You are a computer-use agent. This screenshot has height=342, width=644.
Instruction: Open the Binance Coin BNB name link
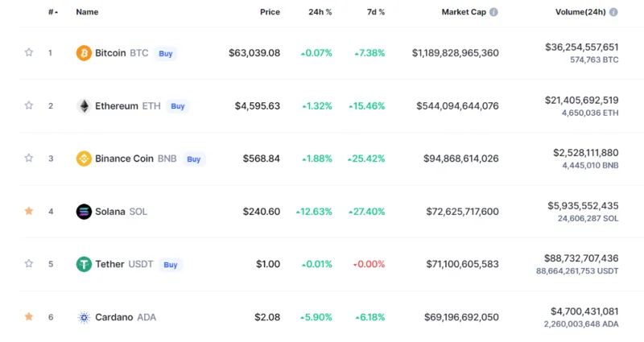(136, 159)
